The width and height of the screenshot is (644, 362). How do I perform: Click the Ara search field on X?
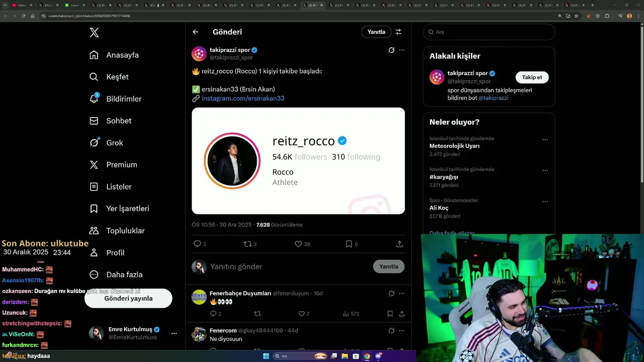click(489, 32)
